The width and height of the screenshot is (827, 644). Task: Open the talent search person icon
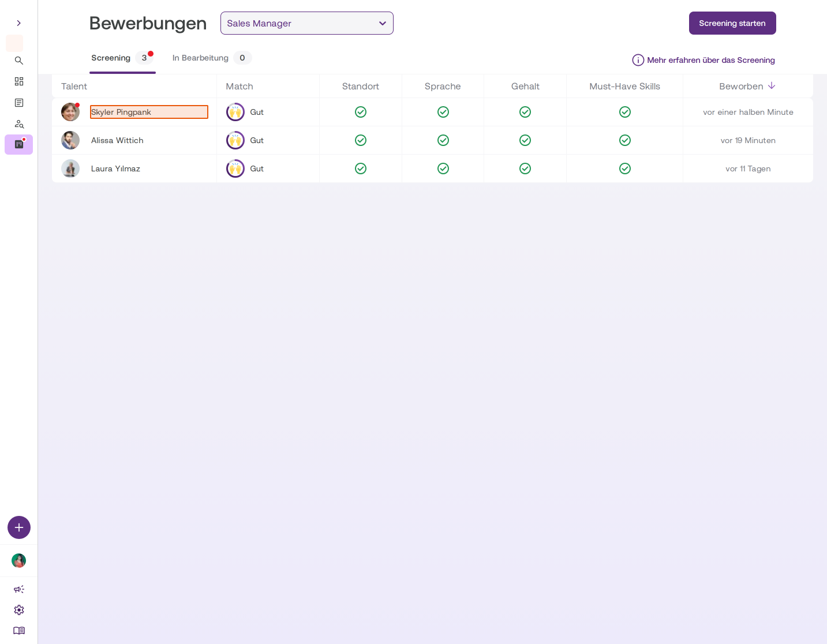[x=19, y=124]
